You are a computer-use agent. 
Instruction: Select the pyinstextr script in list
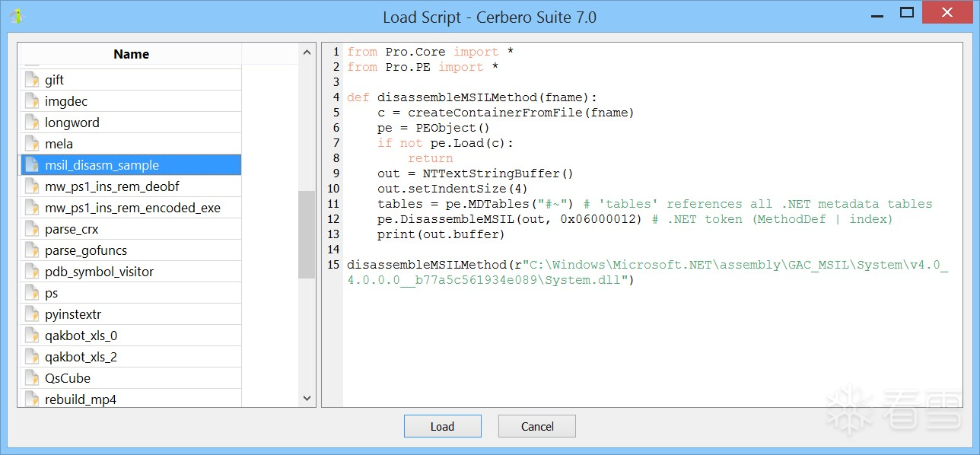[x=73, y=314]
